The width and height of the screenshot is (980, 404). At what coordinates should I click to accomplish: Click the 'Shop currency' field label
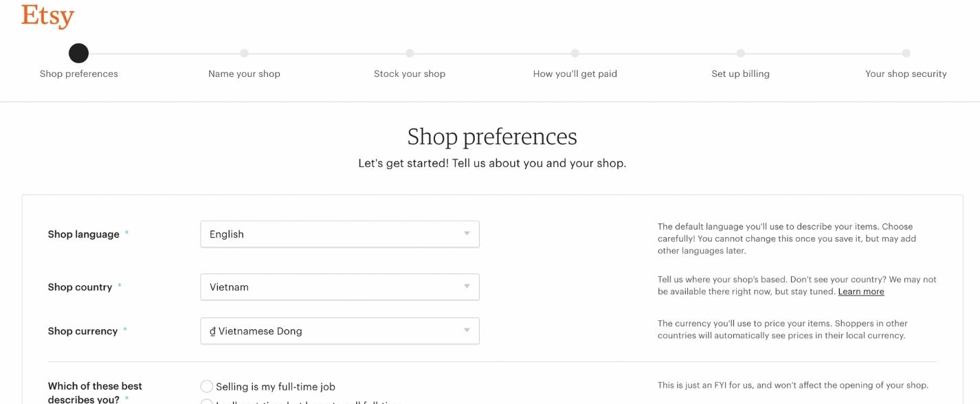pos(83,331)
